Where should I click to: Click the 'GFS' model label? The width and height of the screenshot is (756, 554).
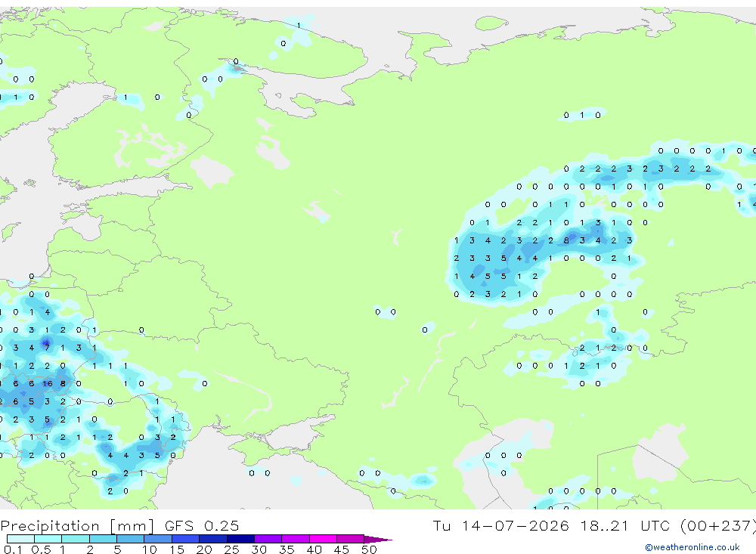(179, 525)
